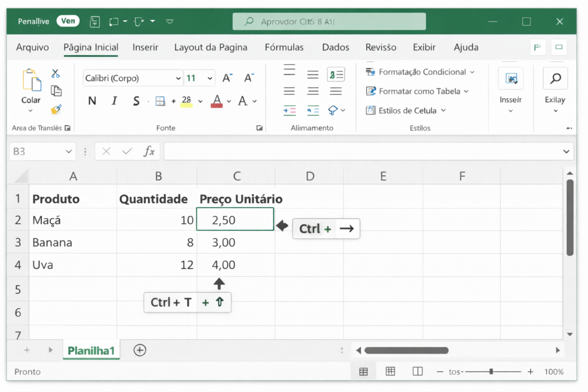The height and width of the screenshot is (392, 588).
Task: Click the borders grid icon
Action: point(160,102)
